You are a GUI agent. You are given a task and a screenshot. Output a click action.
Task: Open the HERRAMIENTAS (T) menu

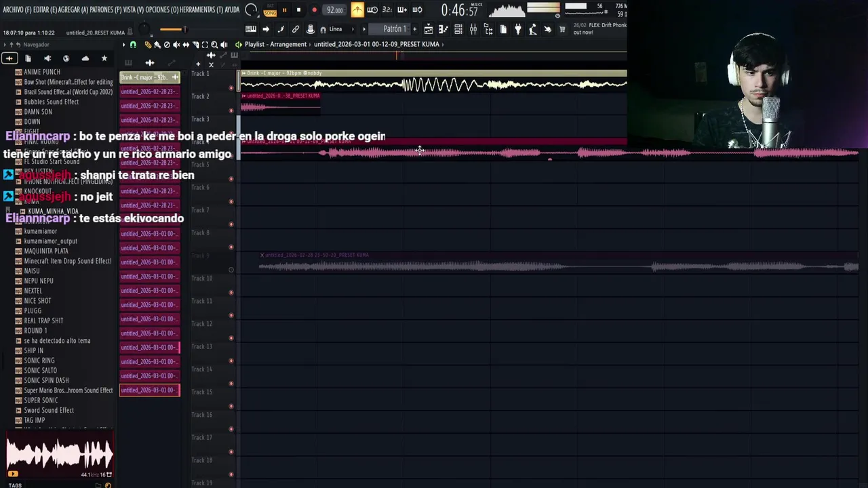(x=201, y=10)
